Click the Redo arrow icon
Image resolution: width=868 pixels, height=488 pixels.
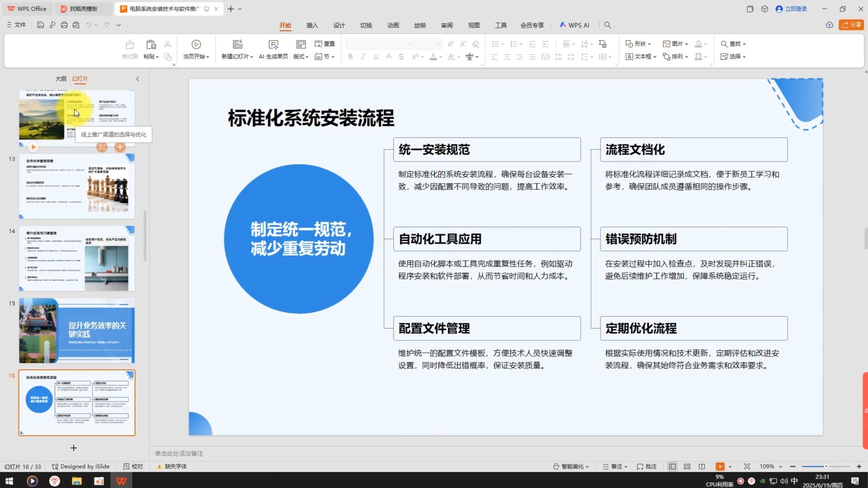pyautogui.click(x=107, y=25)
